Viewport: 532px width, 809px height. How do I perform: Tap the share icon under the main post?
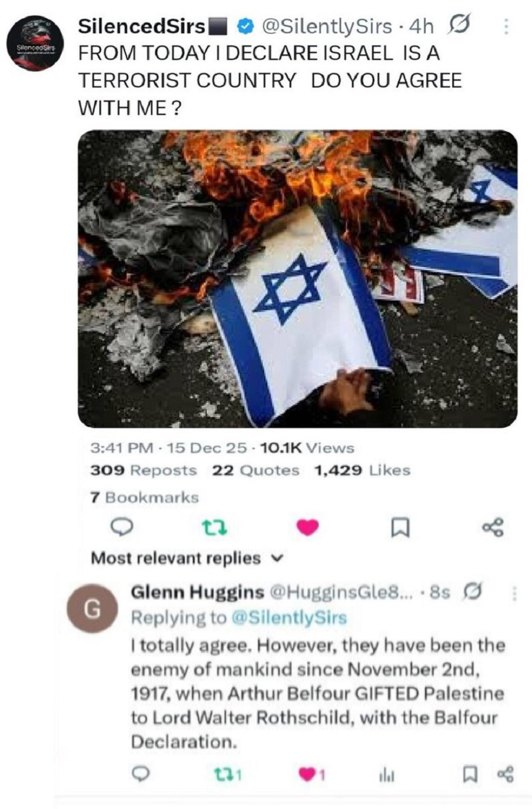(493, 528)
